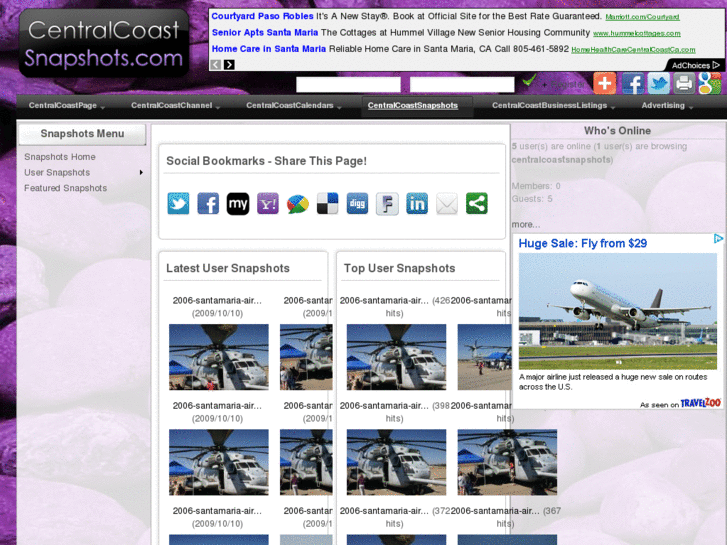Open the thumbnail above the 367 hits caption
Viewport: 727px width, 545px height.
tap(507, 462)
